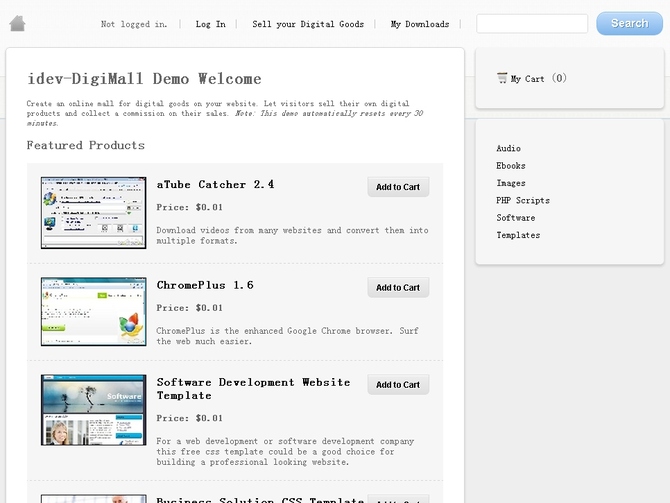Open the Templates category

click(518, 235)
